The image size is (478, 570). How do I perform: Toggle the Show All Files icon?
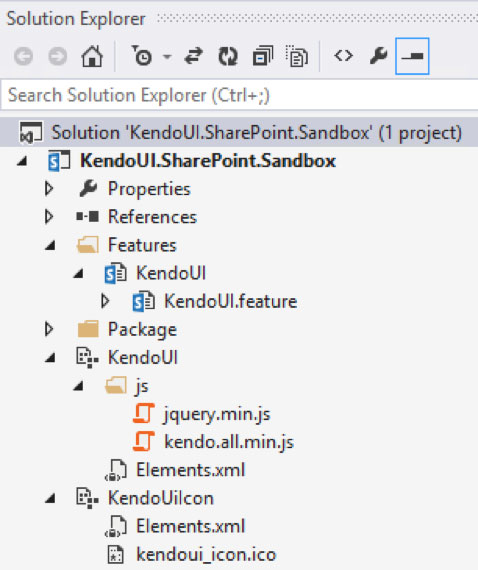click(x=297, y=56)
